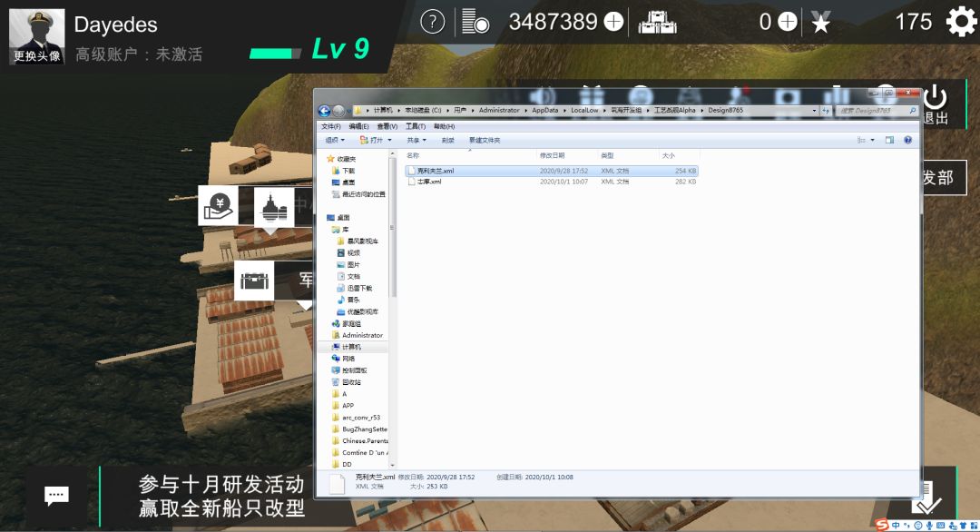This screenshot has height=532, width=980.
Task: Open the 音乐 library
Action: (x=348, y=300)
